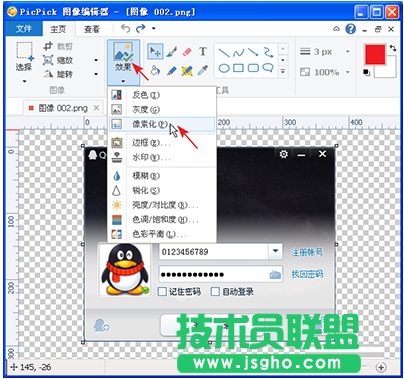Choose the straight line shape
Image resolution: width=404 pixels, height=379 pixels.
(224, 52)
